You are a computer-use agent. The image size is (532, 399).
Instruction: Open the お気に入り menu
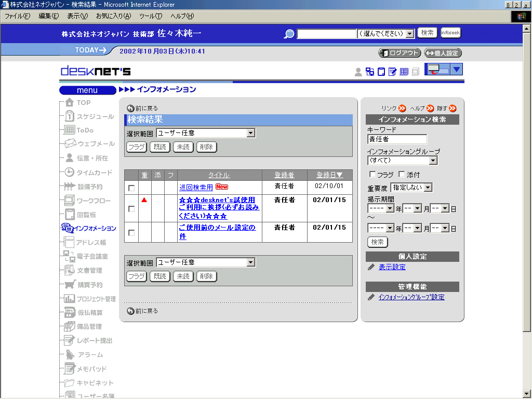point(113,16)
